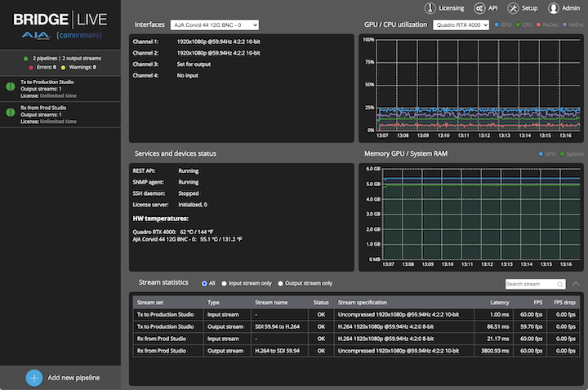Sort table by Latency column header
Image resolution: width=588 pixels, height=390 pixels.
[500, 303]
